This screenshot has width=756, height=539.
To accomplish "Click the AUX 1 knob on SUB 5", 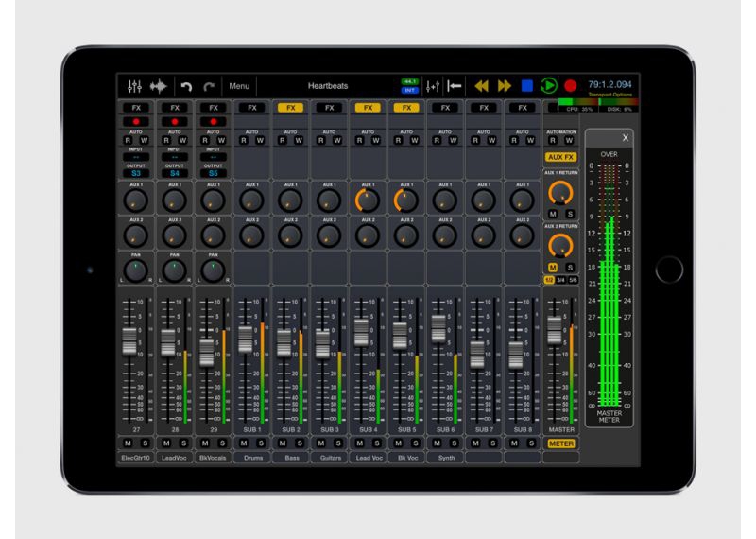I will (x=406, y=200).
